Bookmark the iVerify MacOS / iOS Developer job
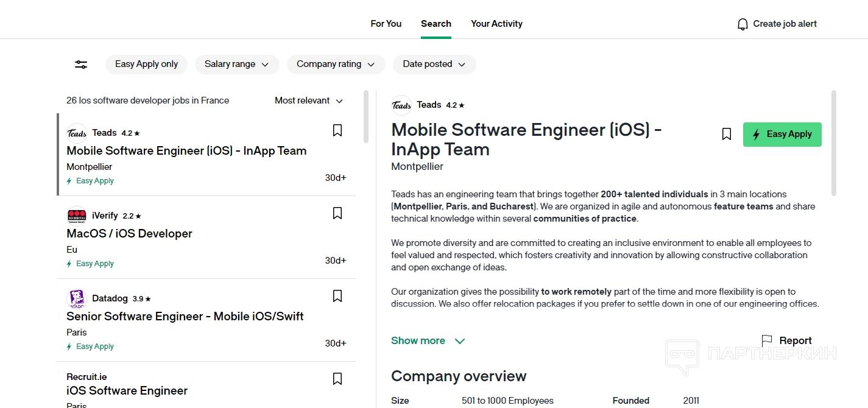Screen dimensions: 868x408 337,213
